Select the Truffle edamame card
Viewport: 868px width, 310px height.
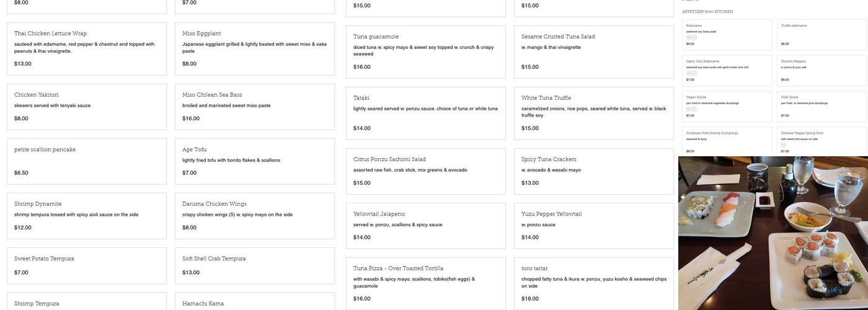[821, 35]
